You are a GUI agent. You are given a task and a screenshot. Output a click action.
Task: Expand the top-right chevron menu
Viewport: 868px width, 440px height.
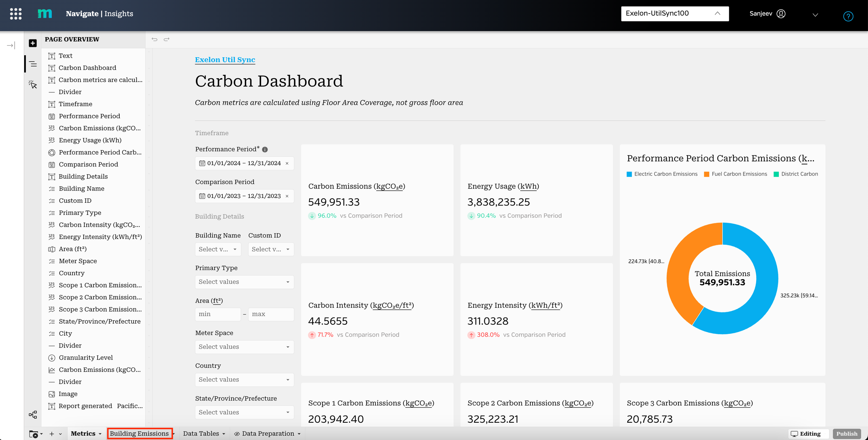click(815, 15)
